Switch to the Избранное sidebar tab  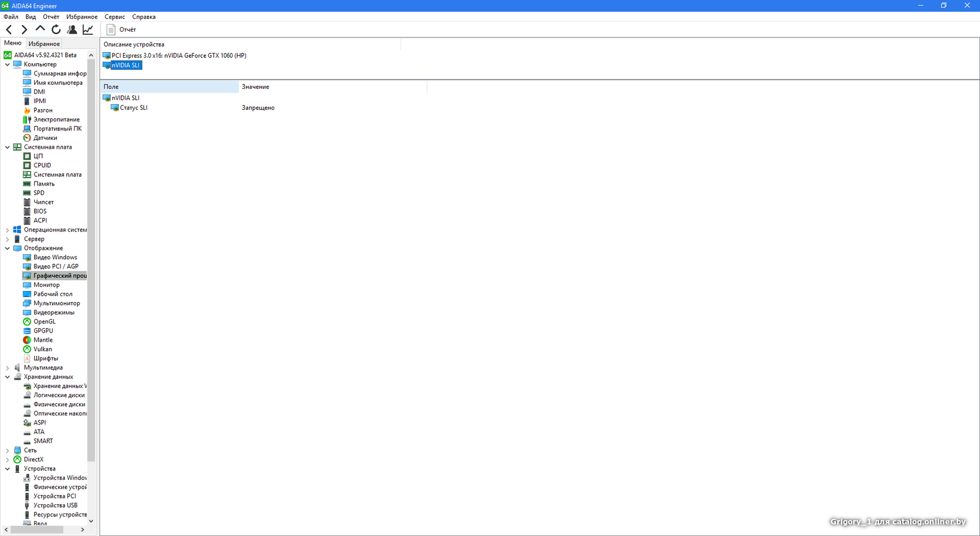(x=44, y=43)
